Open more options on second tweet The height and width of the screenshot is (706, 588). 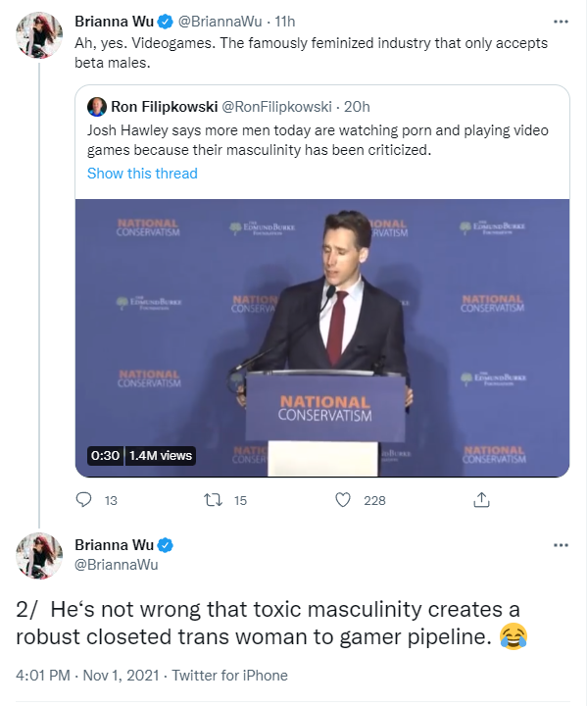click(x=561, y=545)
